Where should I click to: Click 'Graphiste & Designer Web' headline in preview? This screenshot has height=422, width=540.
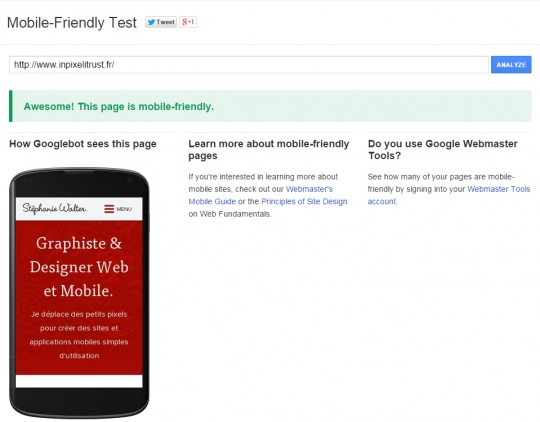(x=79, y=255)
